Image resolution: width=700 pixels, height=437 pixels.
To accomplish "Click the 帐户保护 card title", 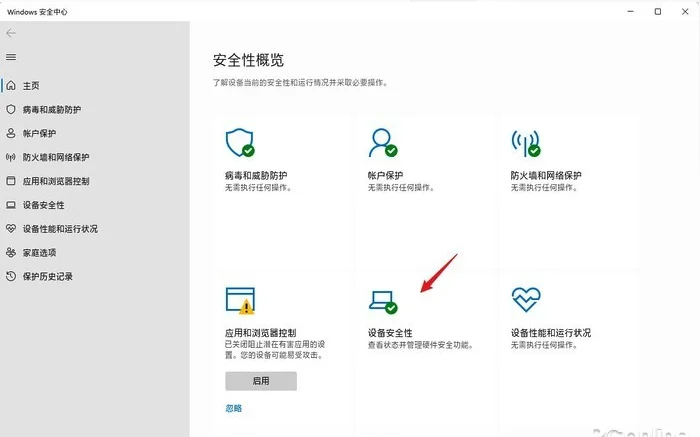I will 385,175.
